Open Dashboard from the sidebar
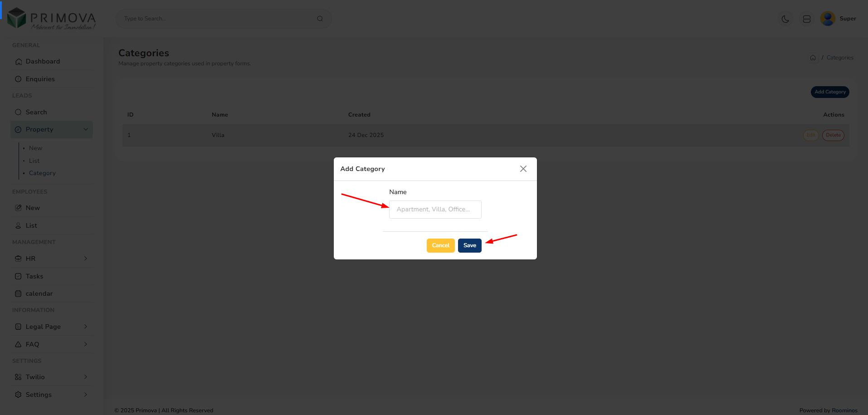868x415 pixels. point(43,62)
